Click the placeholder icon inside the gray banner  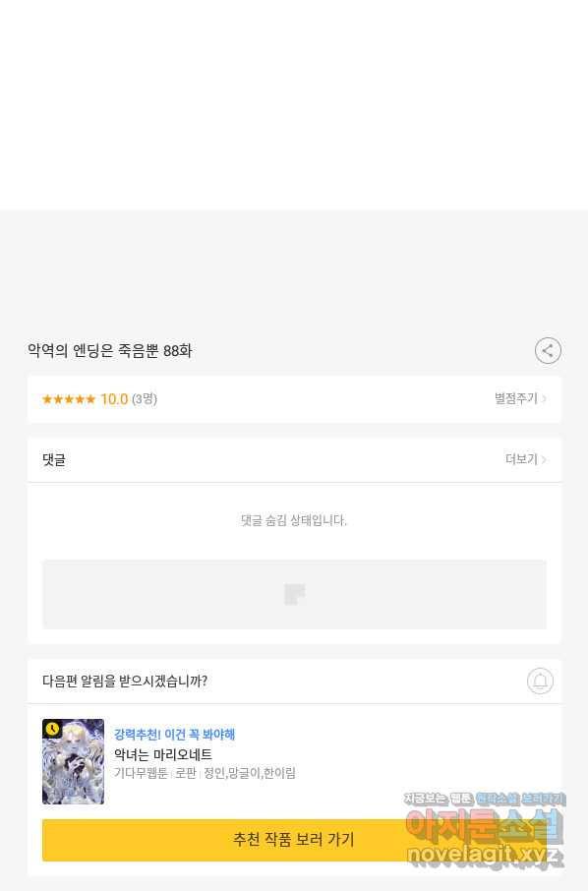(x=294, y=594)
